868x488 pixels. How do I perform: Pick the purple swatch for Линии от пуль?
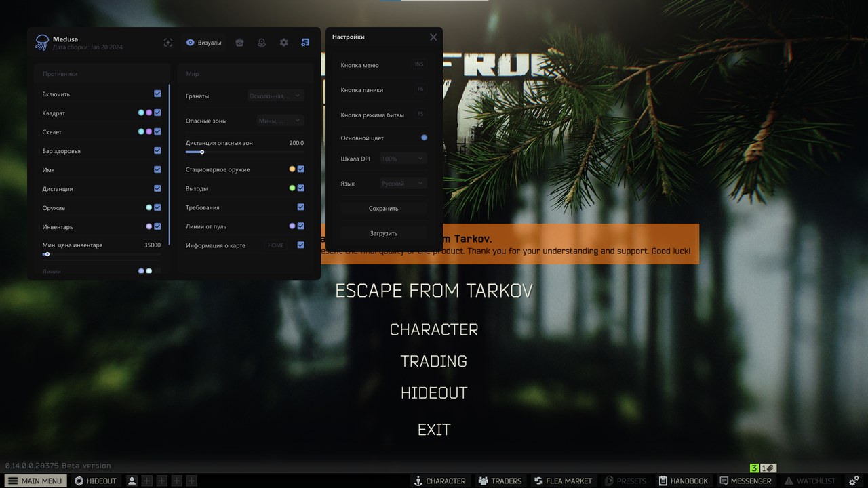click(292, 226)
